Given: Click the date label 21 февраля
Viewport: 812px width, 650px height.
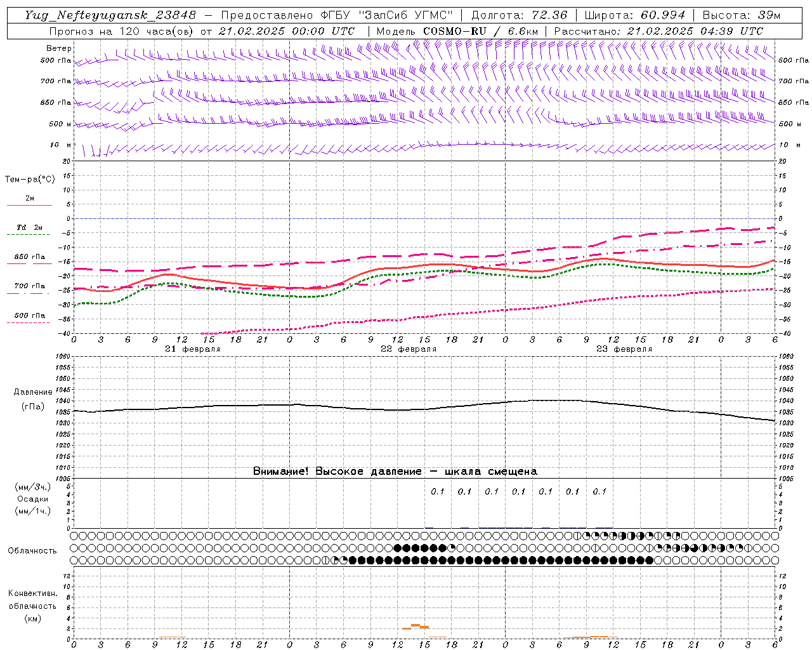Looking at the screenshot, I should [x=193, y=349].
